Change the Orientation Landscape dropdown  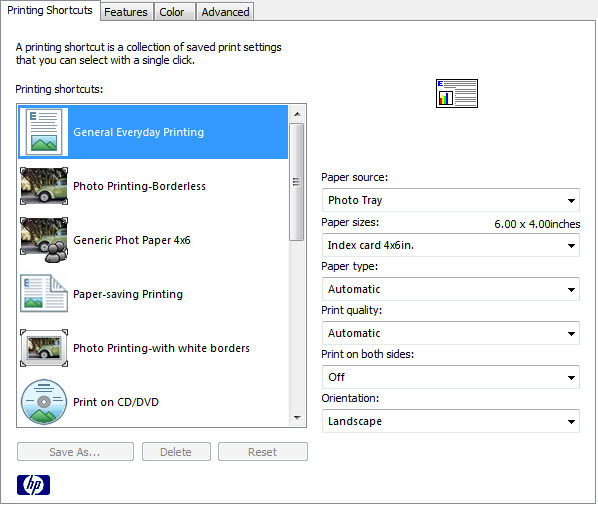tap(451, 421)
